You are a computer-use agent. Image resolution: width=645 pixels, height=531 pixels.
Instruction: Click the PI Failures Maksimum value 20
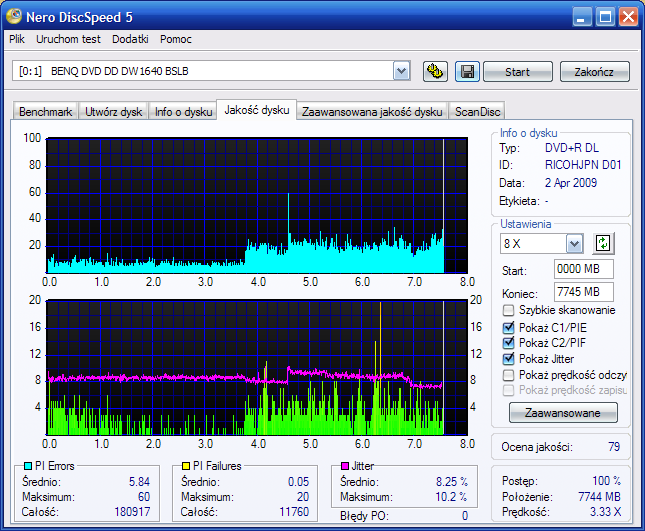coord(303,497)
